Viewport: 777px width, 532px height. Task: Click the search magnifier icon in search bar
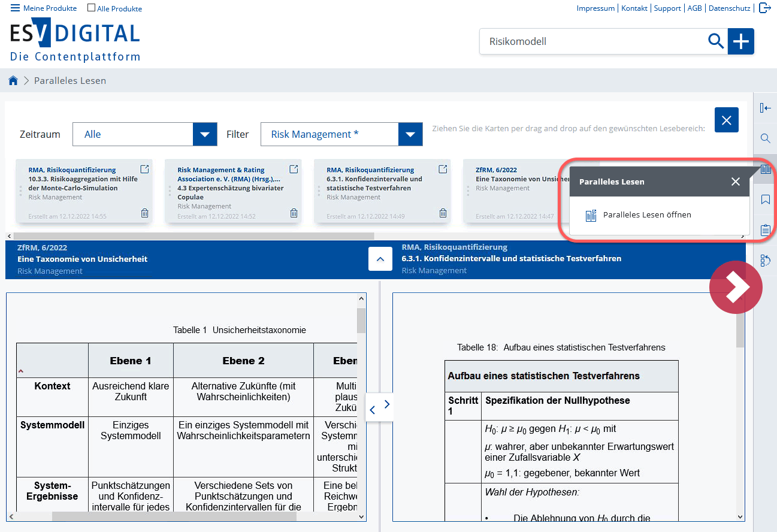point(716,41)
